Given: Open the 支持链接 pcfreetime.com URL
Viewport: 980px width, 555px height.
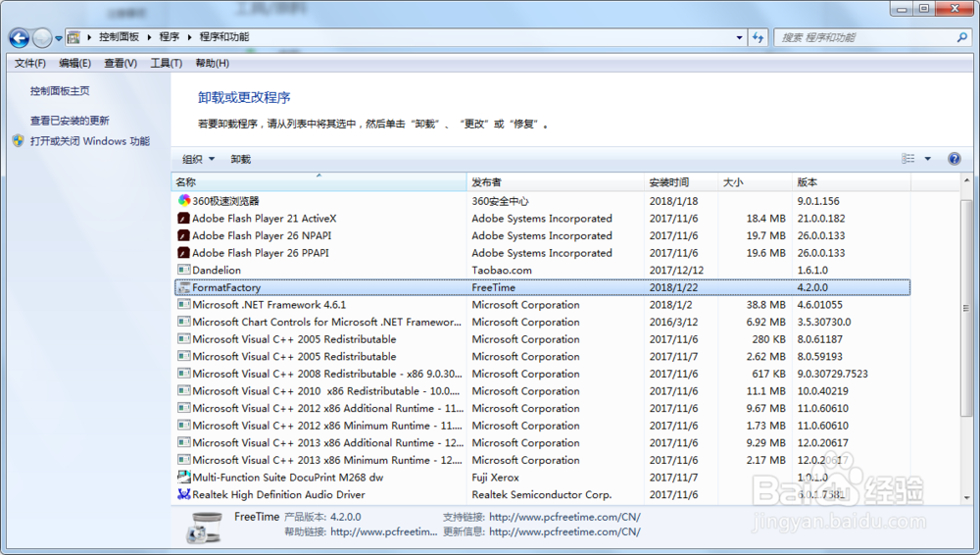Looking at the screenshot, I should coord(564,517).
